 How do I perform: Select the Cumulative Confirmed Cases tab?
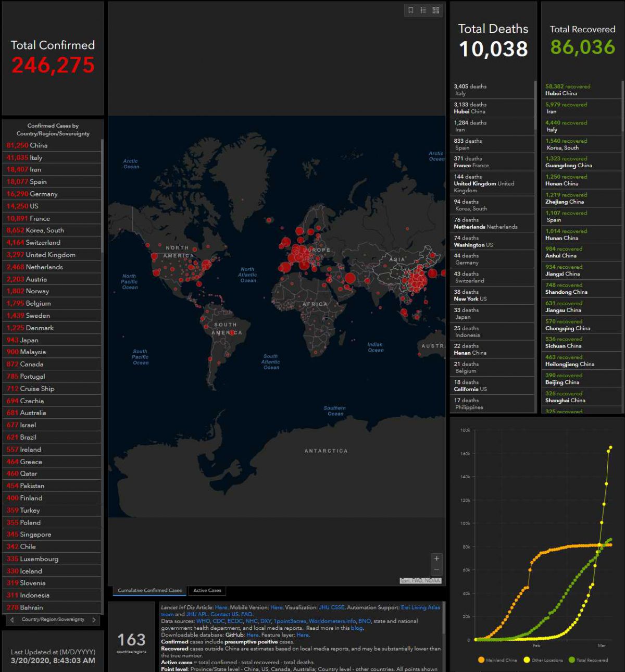(x=149, y=590)
